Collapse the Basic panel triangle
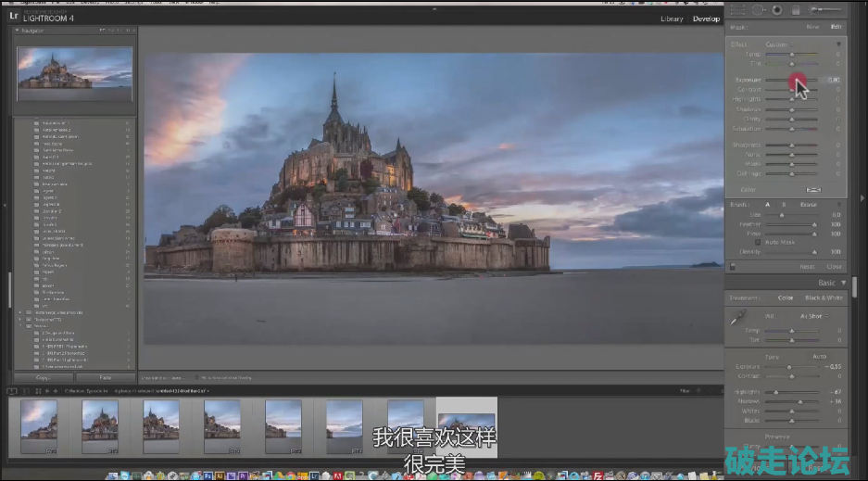This screenshot has width=868, height=481. [x=842, y=283]
